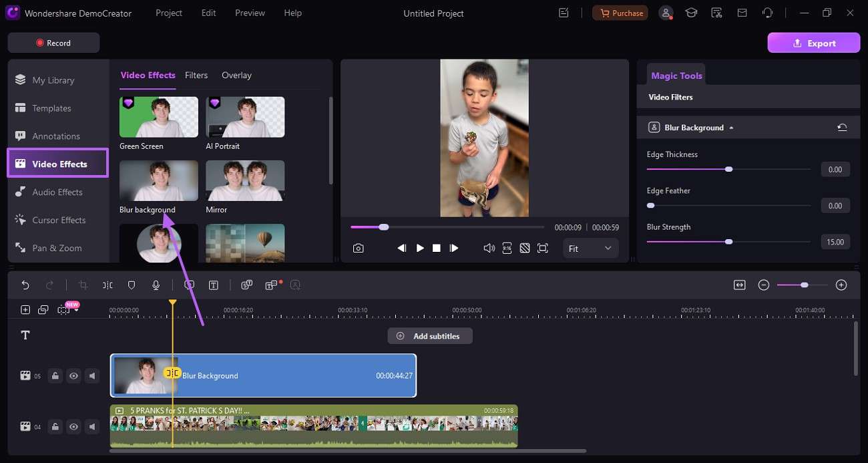Collapse the Blur Background section
Image resolution: width=868 pixels, height=463 pixels.
coord(731,128)
